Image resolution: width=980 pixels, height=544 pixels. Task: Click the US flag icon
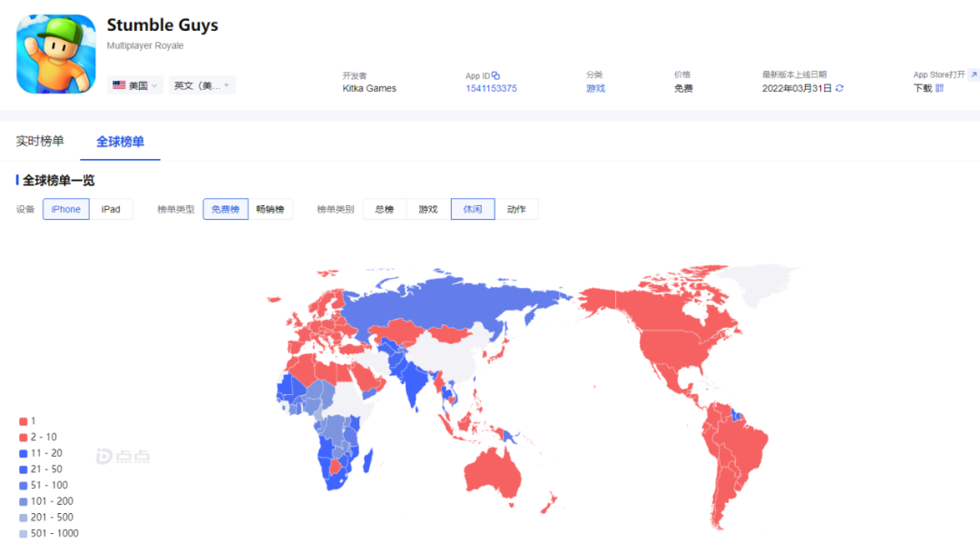coord(119,85)
